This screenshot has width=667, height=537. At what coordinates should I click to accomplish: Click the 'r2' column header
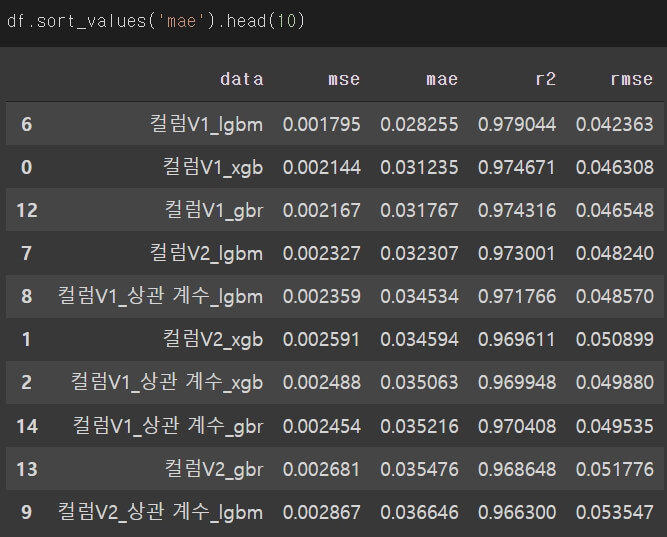[x=545, y=79]
